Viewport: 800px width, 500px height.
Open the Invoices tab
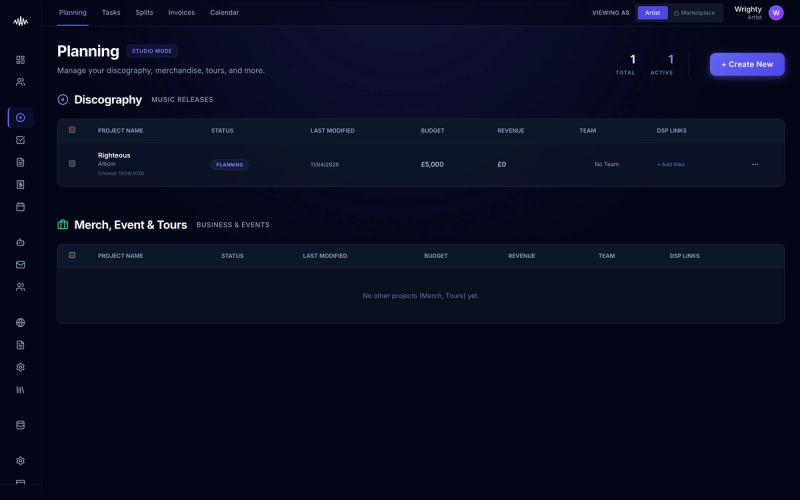[182, 12]
